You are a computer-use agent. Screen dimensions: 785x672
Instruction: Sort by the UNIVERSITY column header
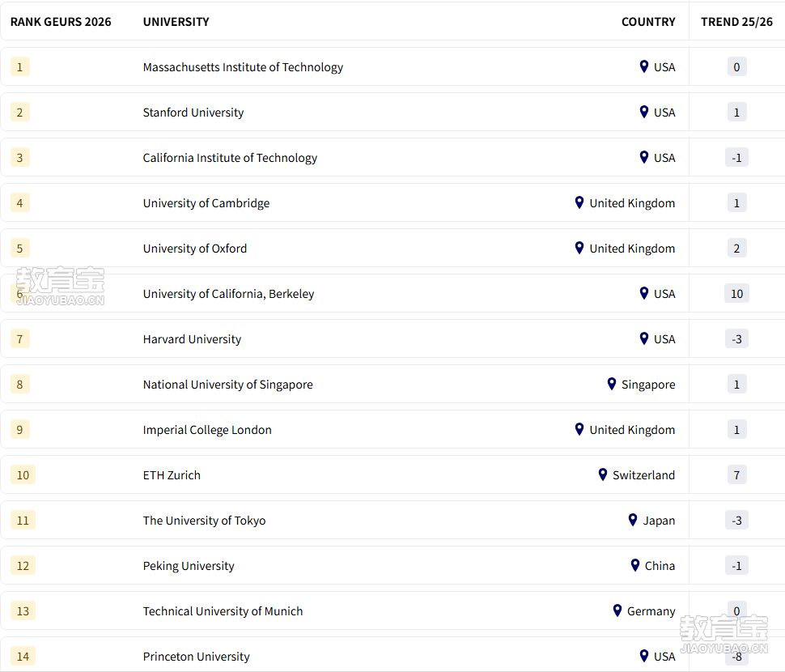click(x=176, y=22)
